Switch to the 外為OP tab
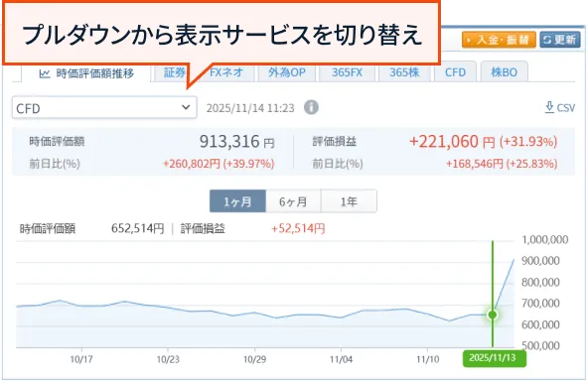 pyautogui.click(x=287, y=72)
